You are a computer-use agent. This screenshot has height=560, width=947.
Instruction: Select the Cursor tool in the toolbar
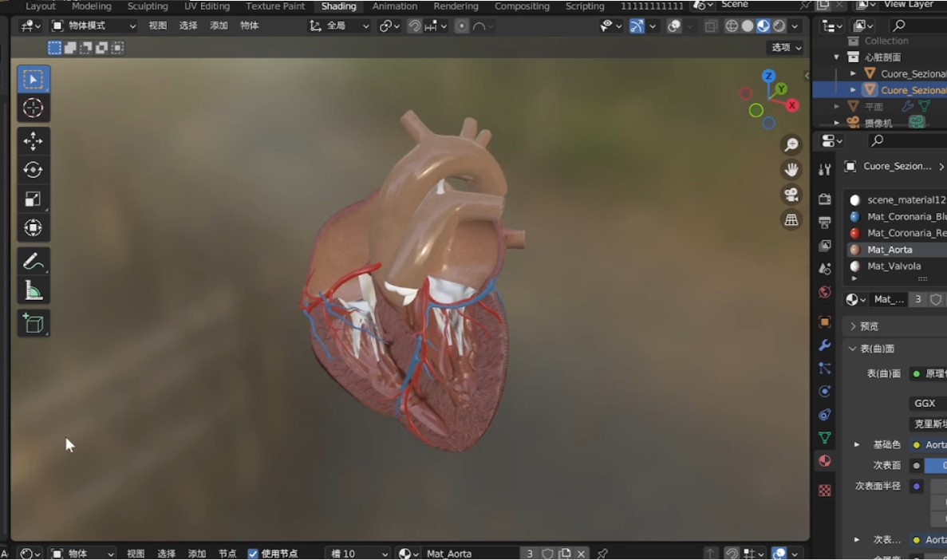coord(34,108)
